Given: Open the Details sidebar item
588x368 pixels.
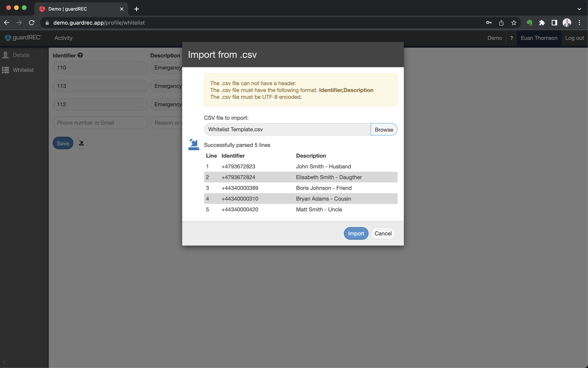Looking at the screenshot, I should 21,55.
